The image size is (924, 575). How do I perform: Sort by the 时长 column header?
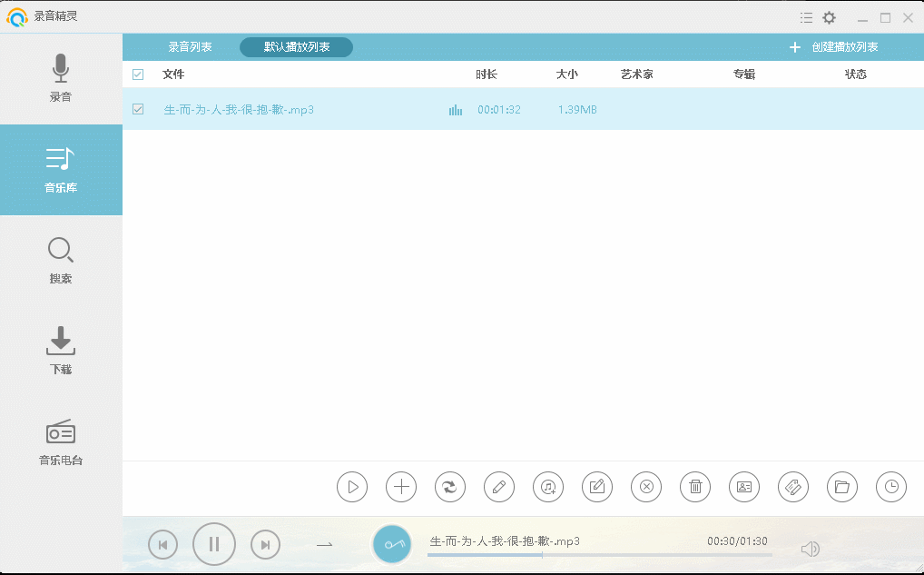487,74
